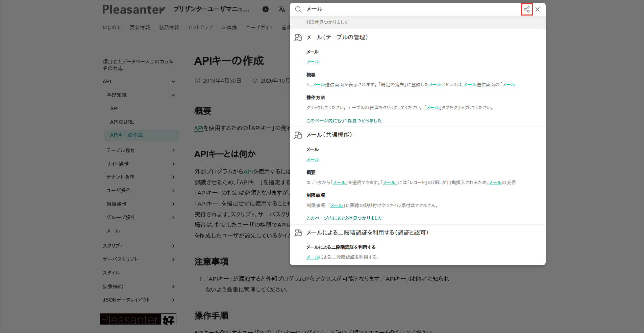The image size is (644, 333).
Task: Expand 組織操作 chevron in sidebar
Action: 173,204
